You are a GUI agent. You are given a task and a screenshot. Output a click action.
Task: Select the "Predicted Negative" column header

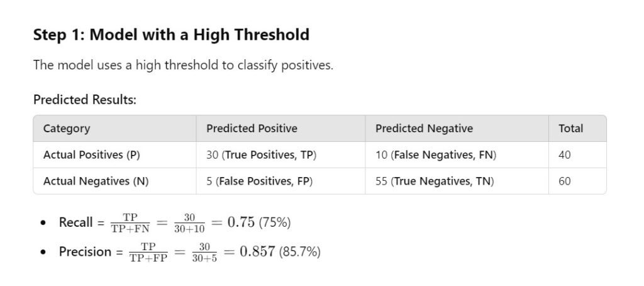(424, 129)
